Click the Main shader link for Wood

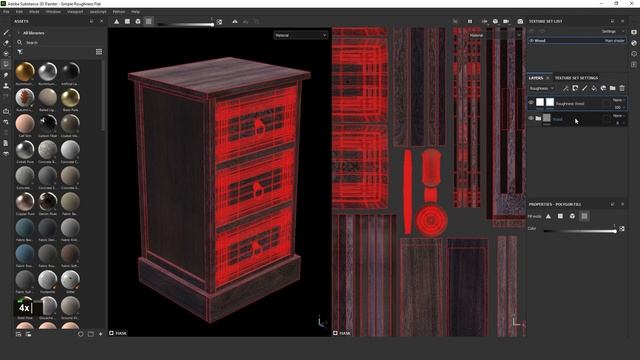click(614, 40)
